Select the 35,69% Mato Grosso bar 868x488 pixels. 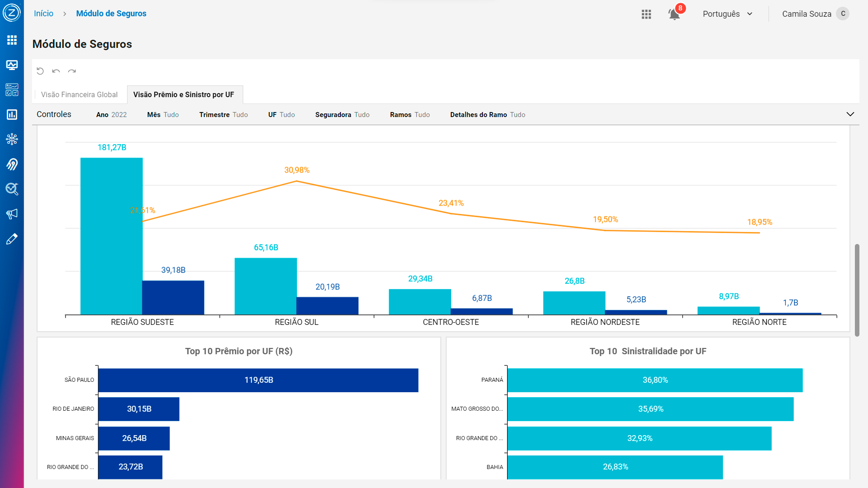pos(651,409)
